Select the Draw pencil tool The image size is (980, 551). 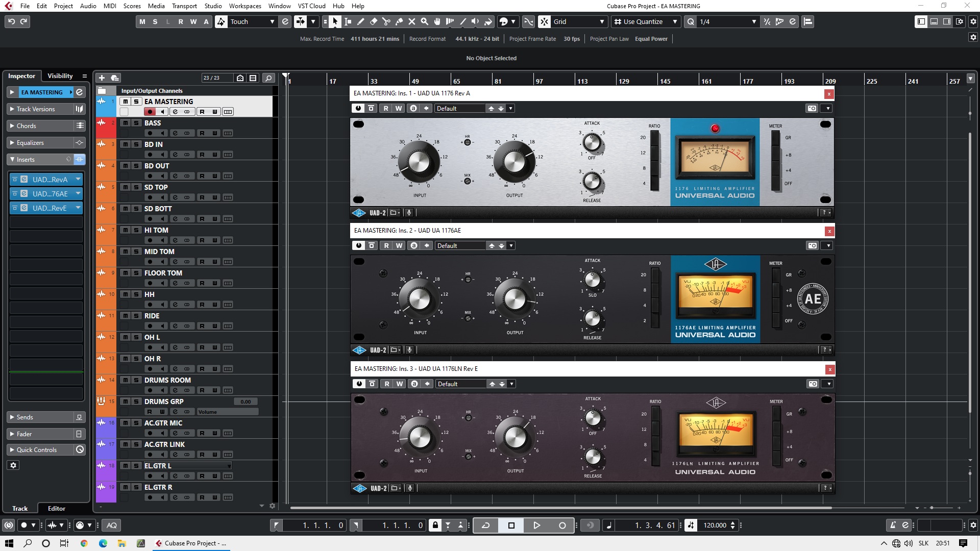click(x=361, y=21)
